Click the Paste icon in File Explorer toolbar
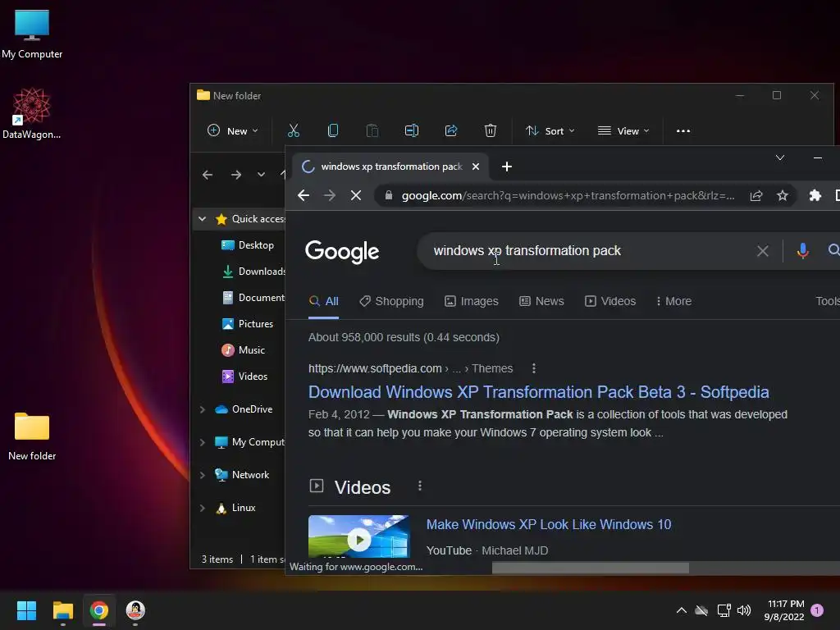840x630 pixels. (372, 130)
